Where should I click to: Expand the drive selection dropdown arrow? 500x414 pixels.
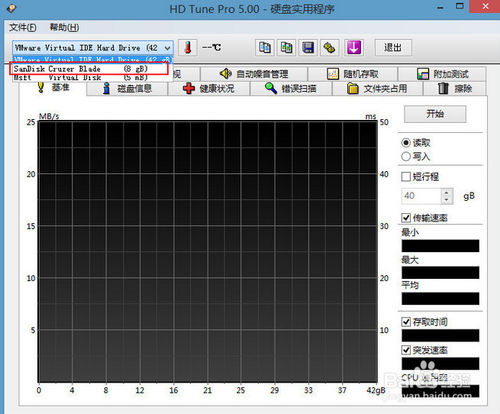[167, 48]
